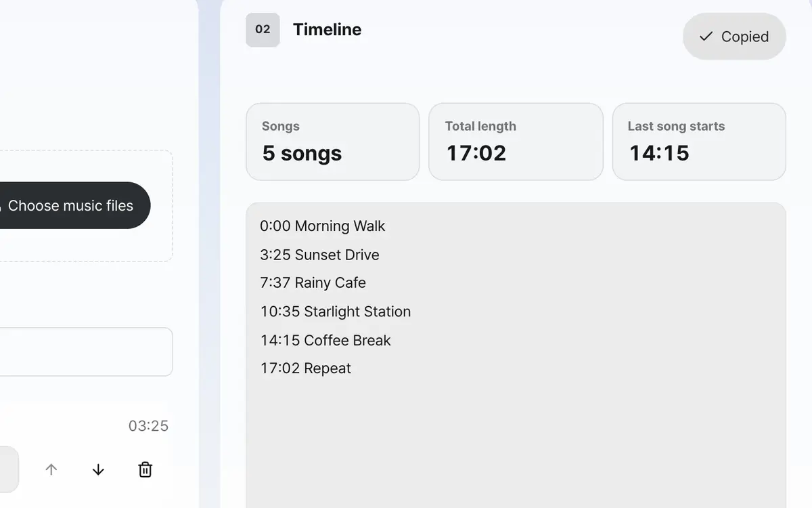Click Choose music files button

[x=71, y=205]
